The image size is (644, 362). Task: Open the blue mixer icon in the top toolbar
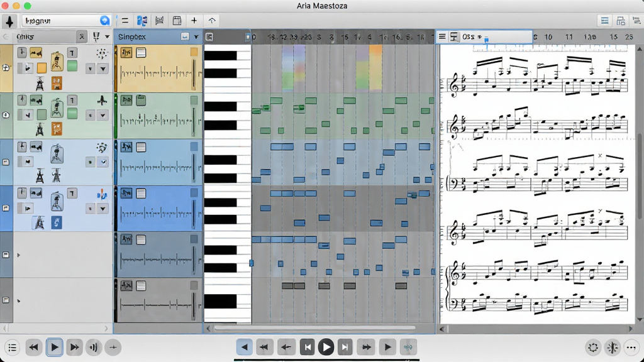pos(142,21)
